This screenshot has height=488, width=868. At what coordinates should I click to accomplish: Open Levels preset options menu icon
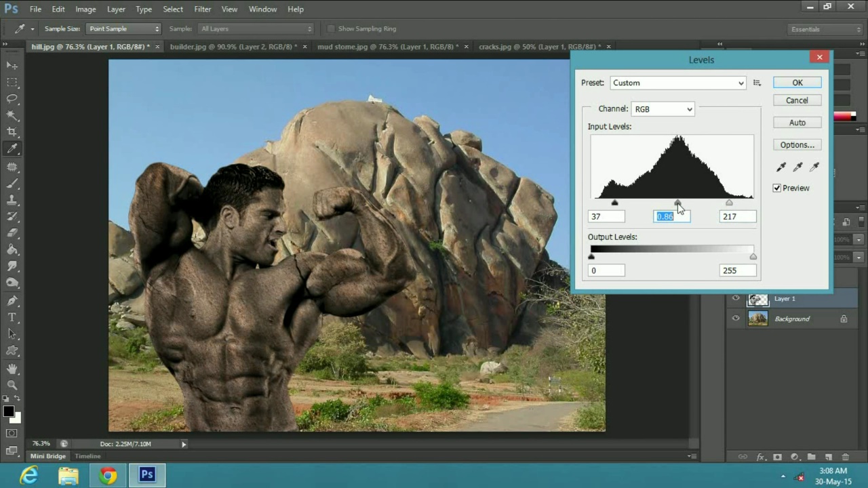coord(757,83)
